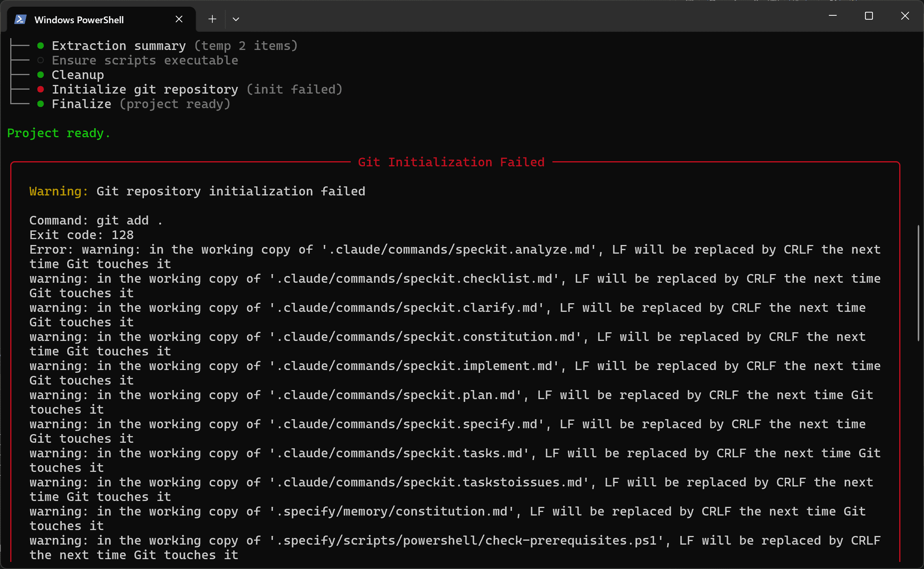Open a new terminal tab
Screen dimensions: 924x569
coord(212,19)
